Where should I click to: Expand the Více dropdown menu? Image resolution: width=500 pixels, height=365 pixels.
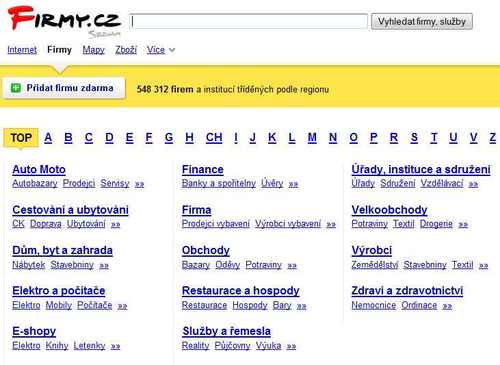[161, 50]
